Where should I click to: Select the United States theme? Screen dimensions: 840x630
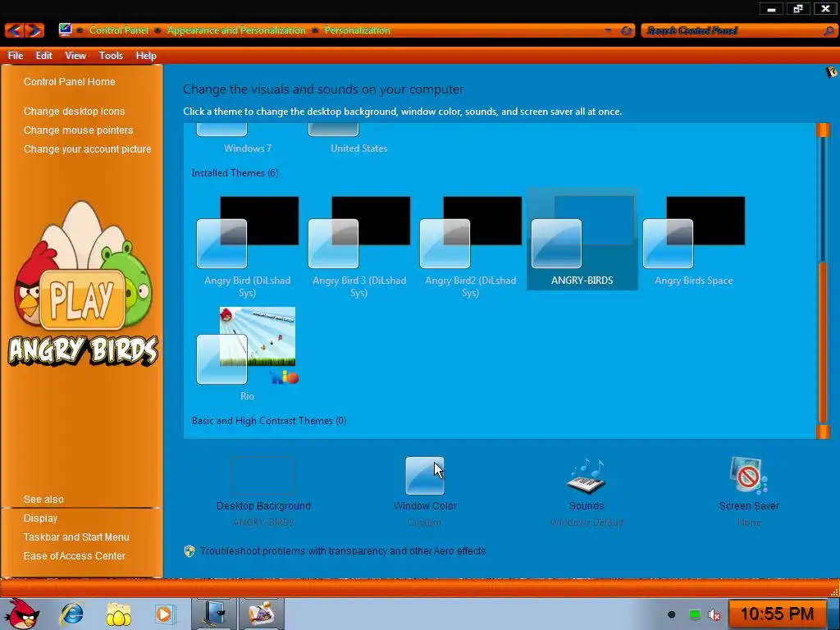click(x=359, y=139)
